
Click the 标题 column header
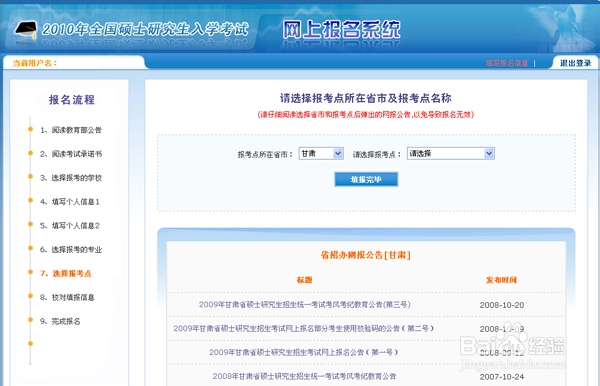coord(305,280)
